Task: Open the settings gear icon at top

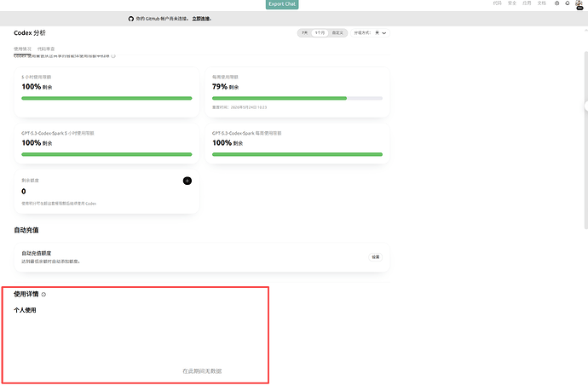Action: click(x=556, y=3)
